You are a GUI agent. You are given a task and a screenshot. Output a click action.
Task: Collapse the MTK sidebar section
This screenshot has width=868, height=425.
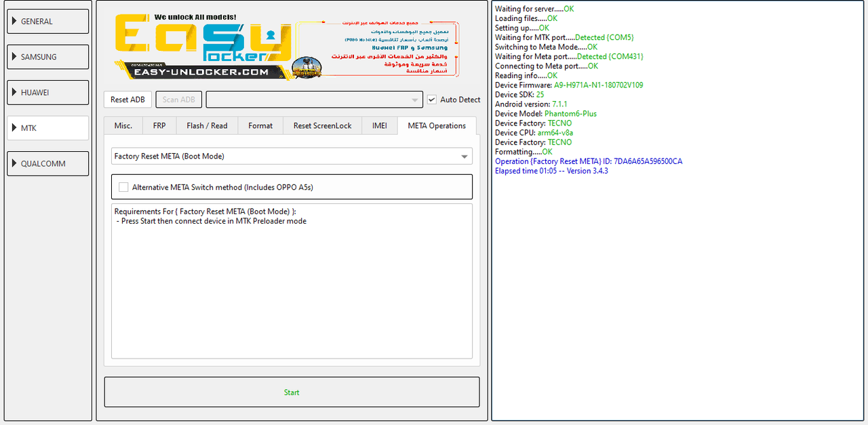click(47, 128)
